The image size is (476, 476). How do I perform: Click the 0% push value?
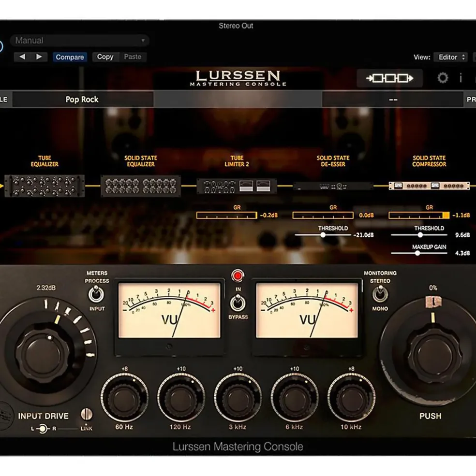433,288
